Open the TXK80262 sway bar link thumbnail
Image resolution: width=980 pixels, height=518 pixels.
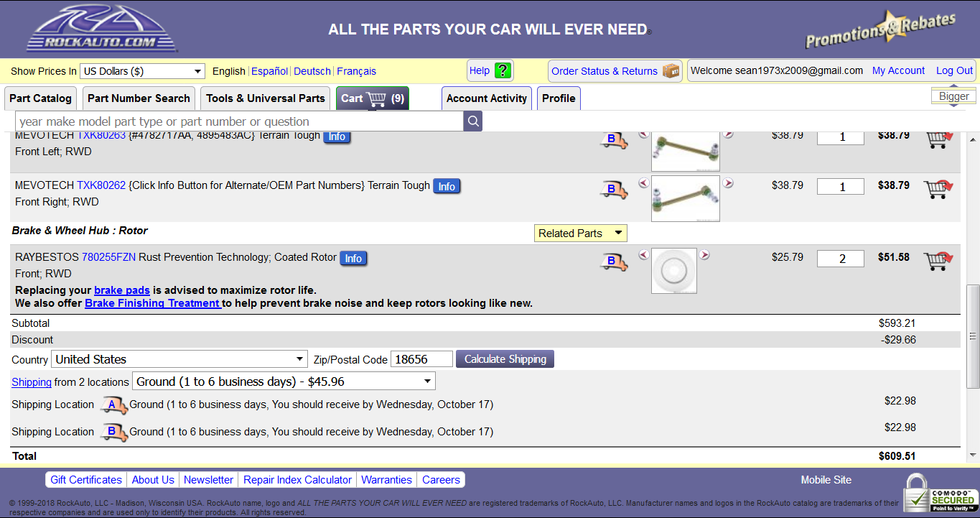[x=686, y=198]
